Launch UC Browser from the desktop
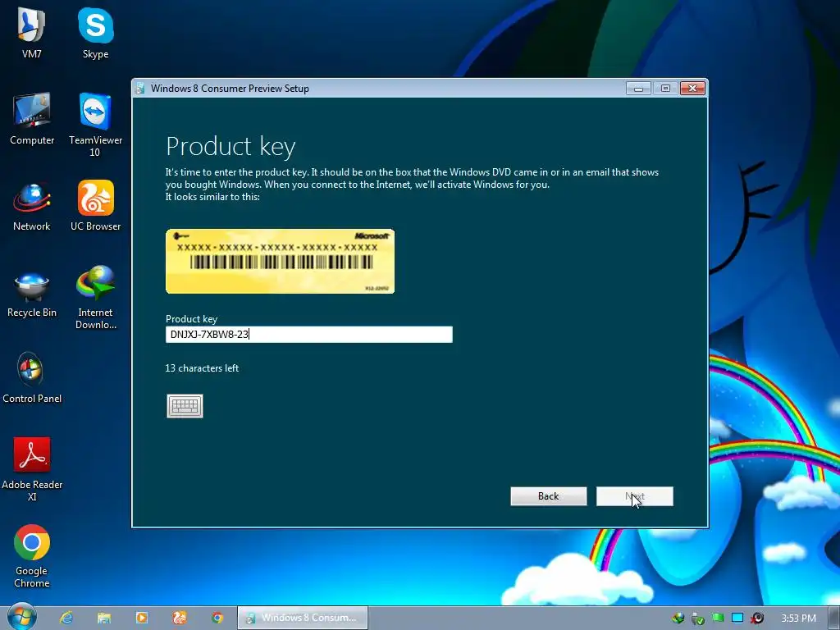The width and height of the screenshot is (840, 630). (95, 206)
